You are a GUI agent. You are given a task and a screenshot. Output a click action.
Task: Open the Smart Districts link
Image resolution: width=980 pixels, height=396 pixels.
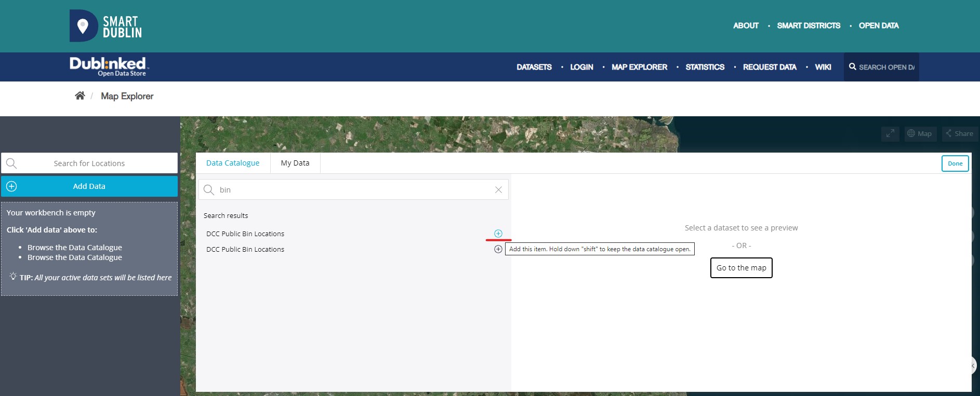pos(809,25)
